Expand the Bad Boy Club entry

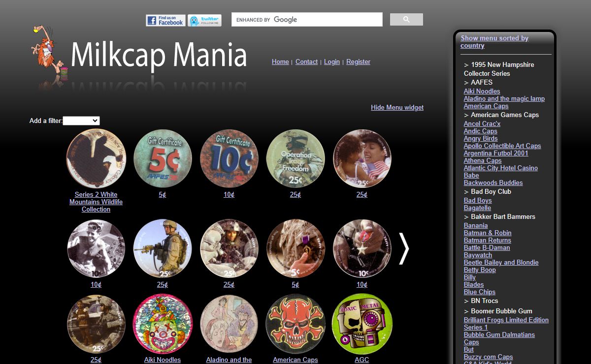click(488, 191)
